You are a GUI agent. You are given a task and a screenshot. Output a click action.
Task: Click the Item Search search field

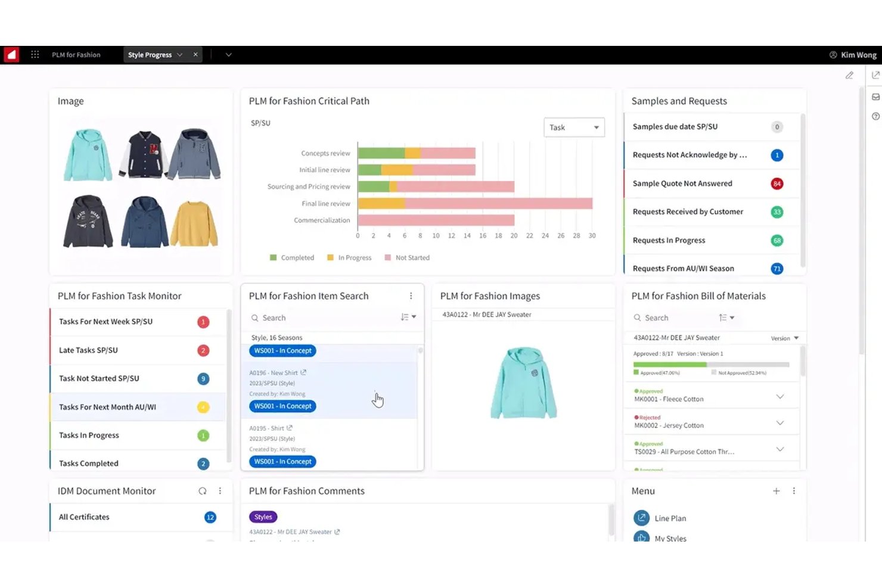(x=322, y=318)
